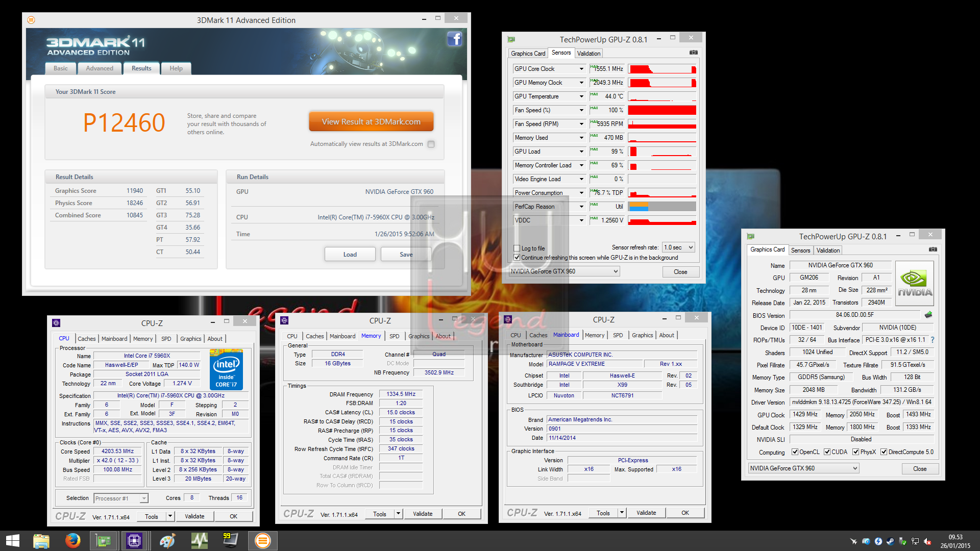Open File Explorer from the taskbar
Viewport: 980px width, 551px height.
(x=41, y=541)
